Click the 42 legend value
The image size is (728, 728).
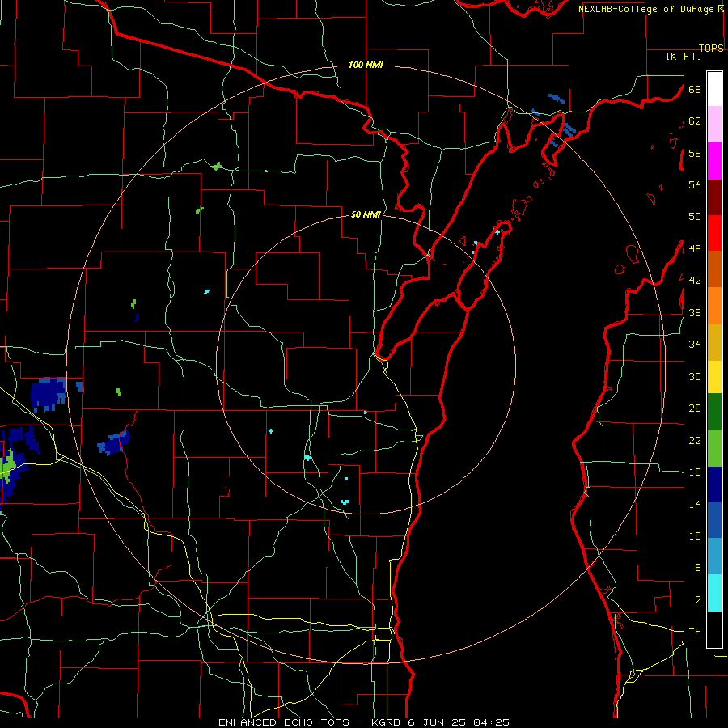[695, 281]
